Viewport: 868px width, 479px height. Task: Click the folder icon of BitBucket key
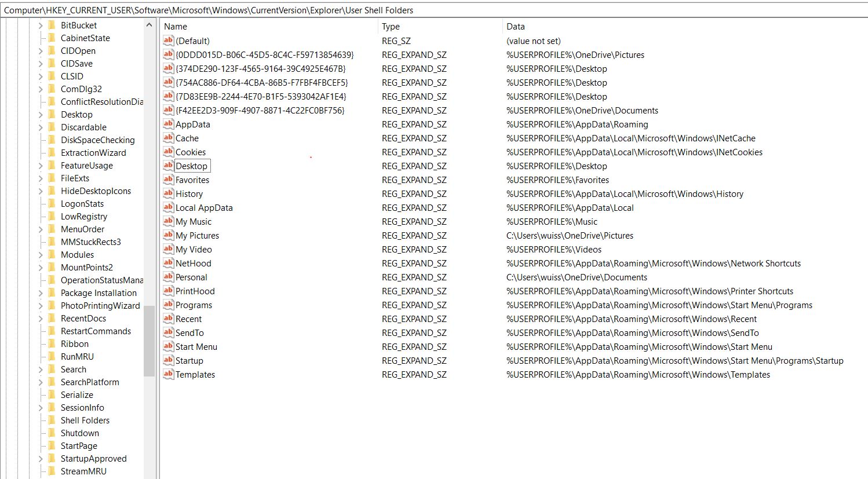pyautogui.click(x=52, y=25)
